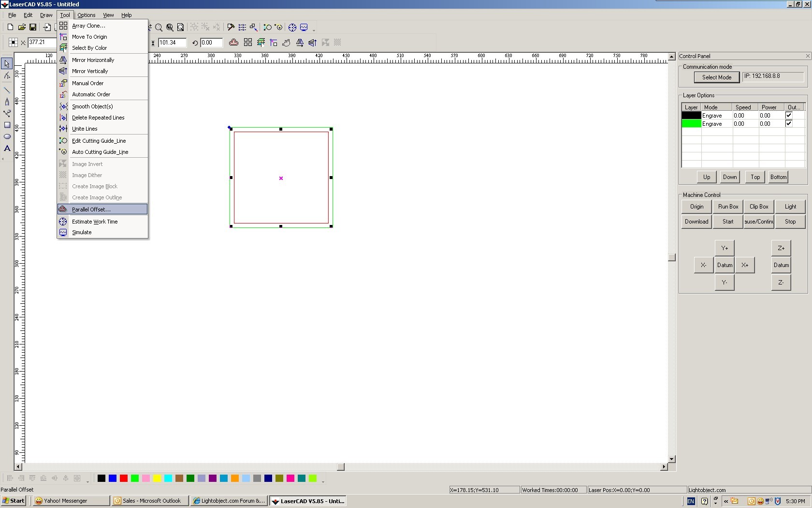
Task: Choose the Text tool in left toolbar
Action: tap(7, 149)
